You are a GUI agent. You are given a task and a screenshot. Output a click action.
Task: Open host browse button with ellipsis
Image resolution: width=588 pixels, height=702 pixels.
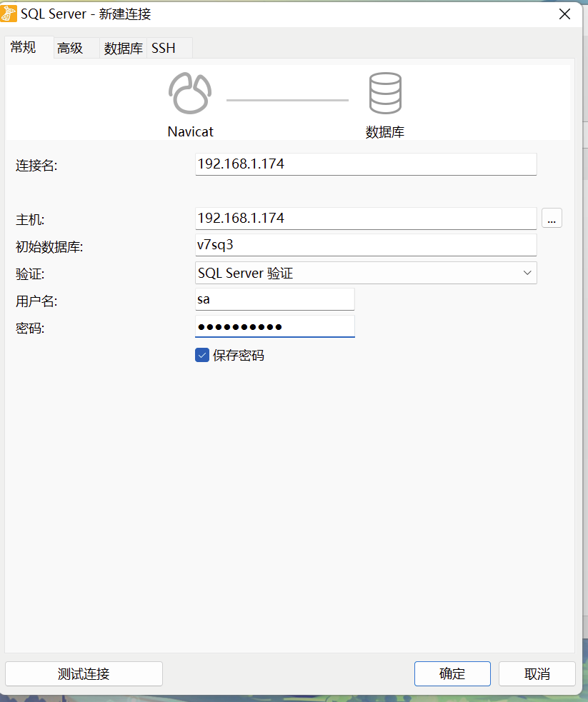click(x=552, y=218)
